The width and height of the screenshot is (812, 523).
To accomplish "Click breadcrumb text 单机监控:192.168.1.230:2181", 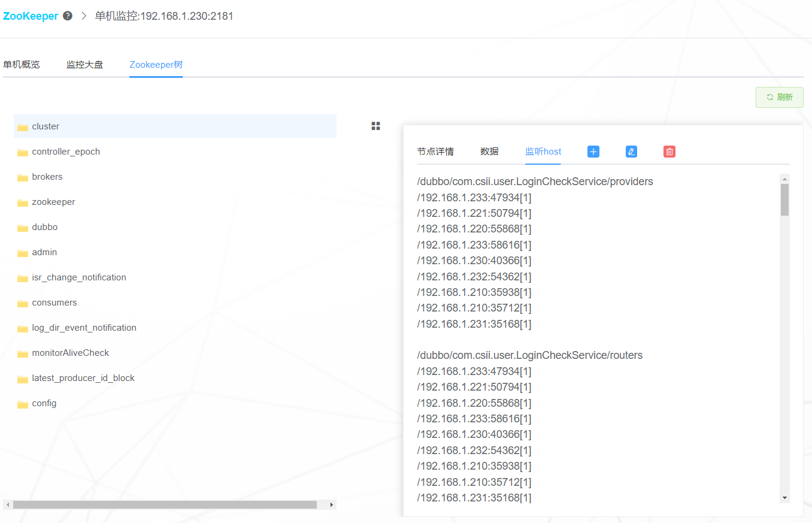I will coord(164,16).
